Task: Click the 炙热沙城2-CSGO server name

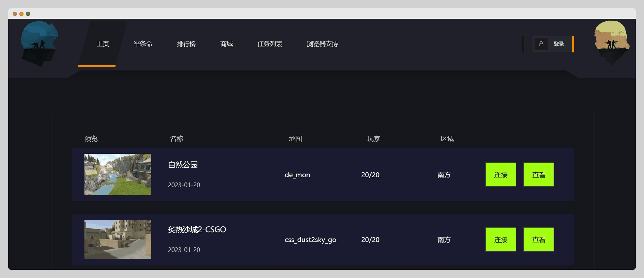Action: tap(197, 230)
